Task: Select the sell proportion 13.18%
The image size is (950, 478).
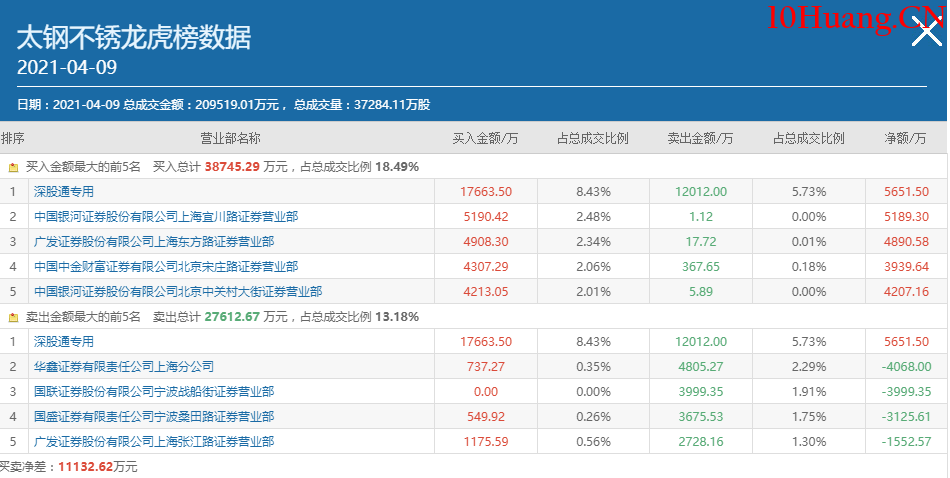Action: [397, 317]
